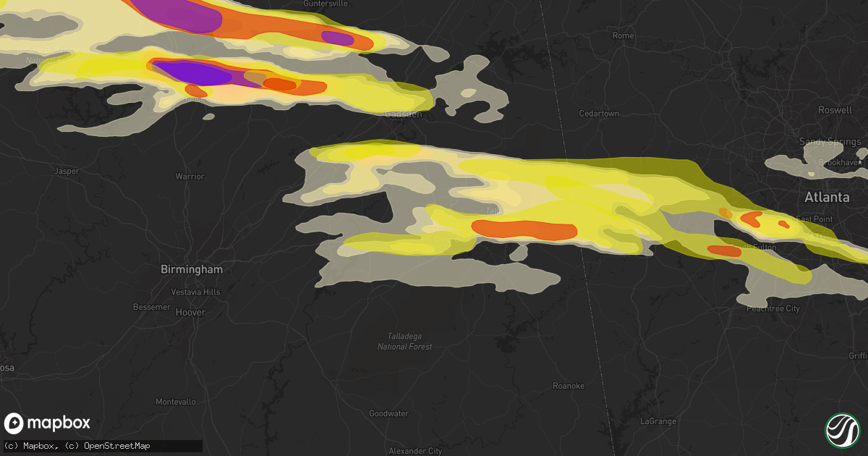
Task: Click the Warrior label
Action: tap(190, 177)
